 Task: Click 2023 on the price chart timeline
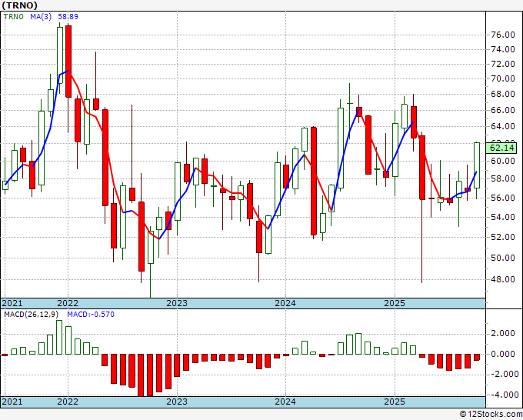177,303
